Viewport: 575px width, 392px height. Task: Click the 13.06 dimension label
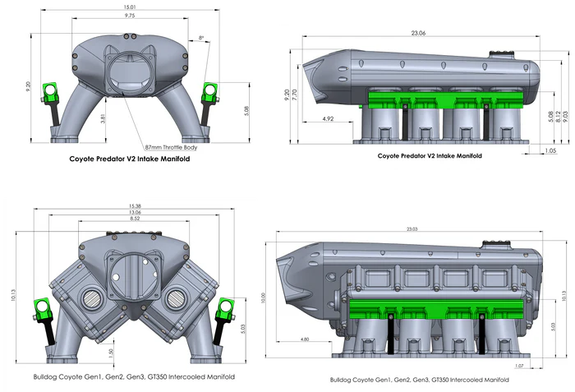pos(135,212)
